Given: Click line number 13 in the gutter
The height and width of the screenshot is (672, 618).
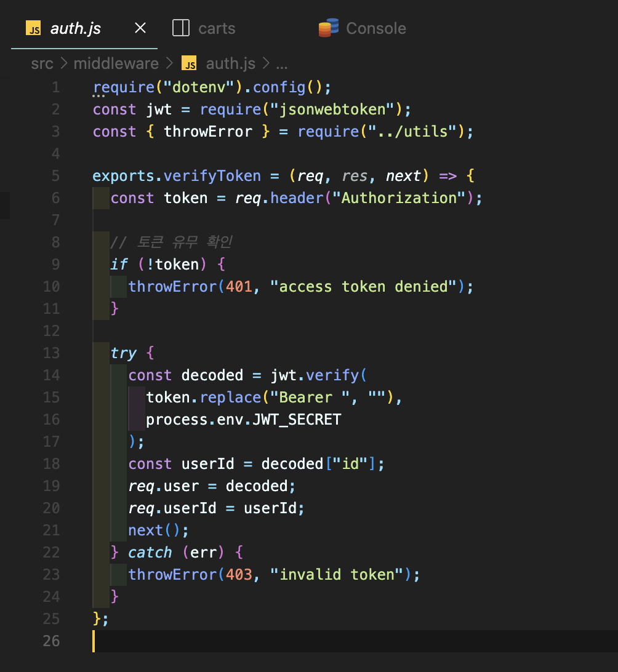Looking at the screenshot, I should point(52,353).
